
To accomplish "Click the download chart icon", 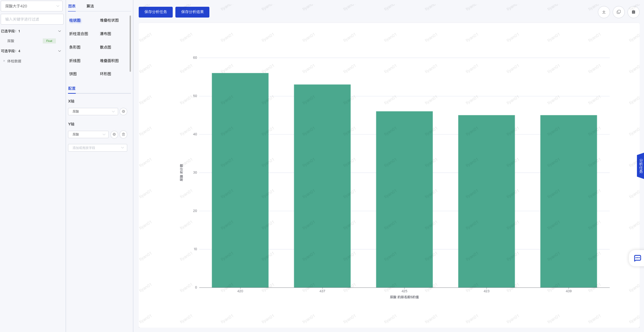I will tap(604, 12).
